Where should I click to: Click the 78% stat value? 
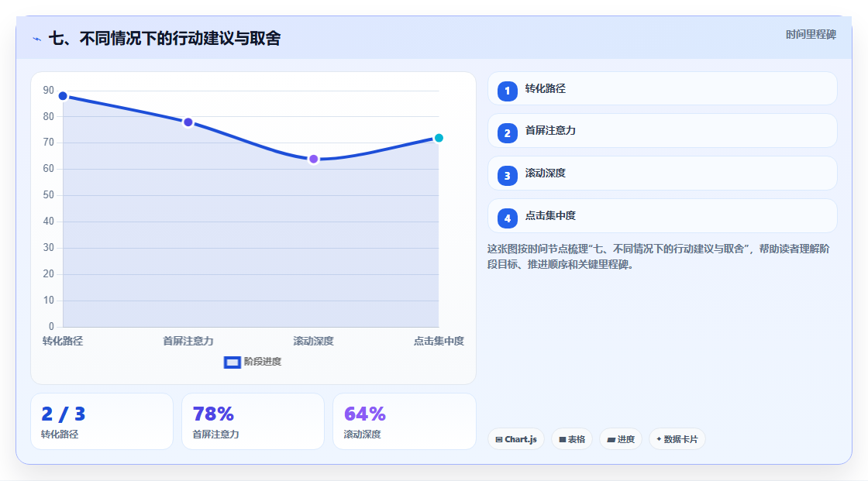pyautogui.click(x=213, y=414)
